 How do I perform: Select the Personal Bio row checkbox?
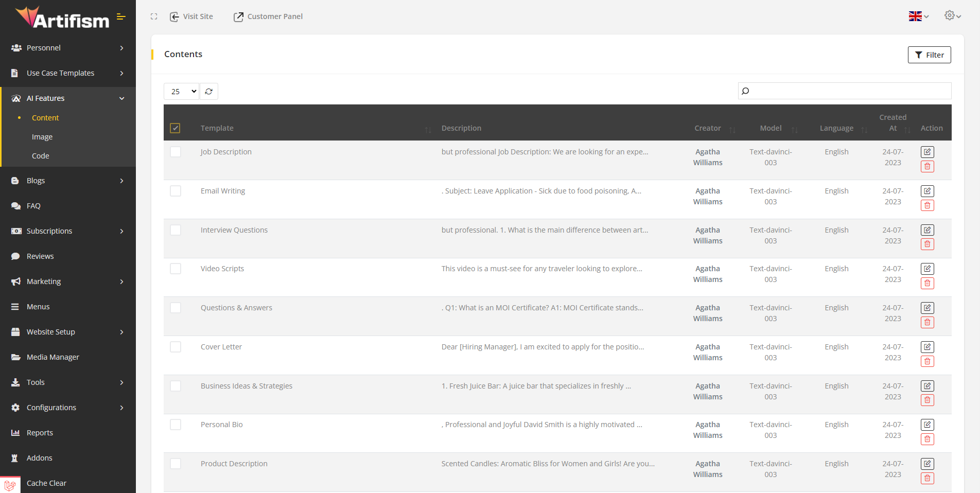tap(176, 425)
